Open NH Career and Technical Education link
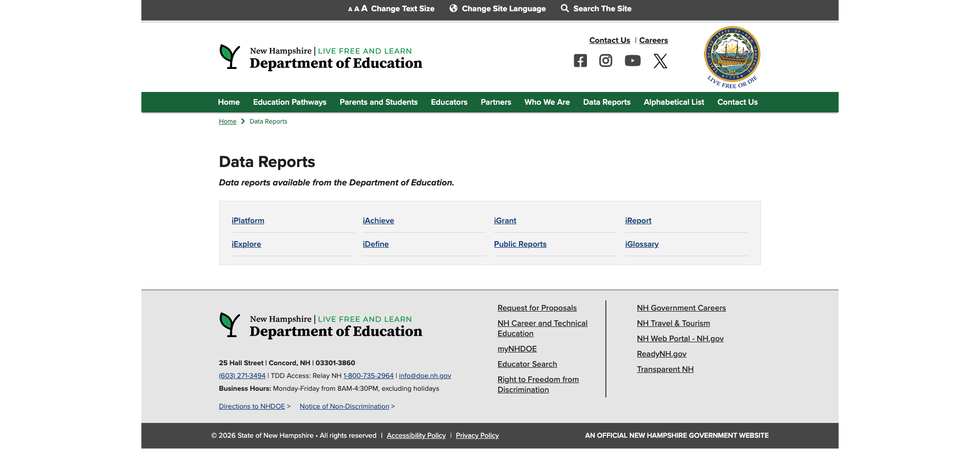The height and width of the screenshot is (449, 980). (x=543, y=328)
